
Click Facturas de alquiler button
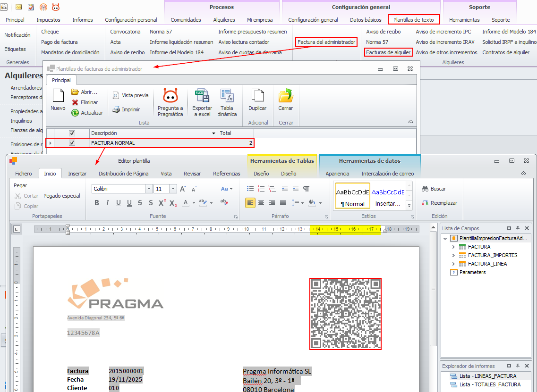tap(388, 52)
